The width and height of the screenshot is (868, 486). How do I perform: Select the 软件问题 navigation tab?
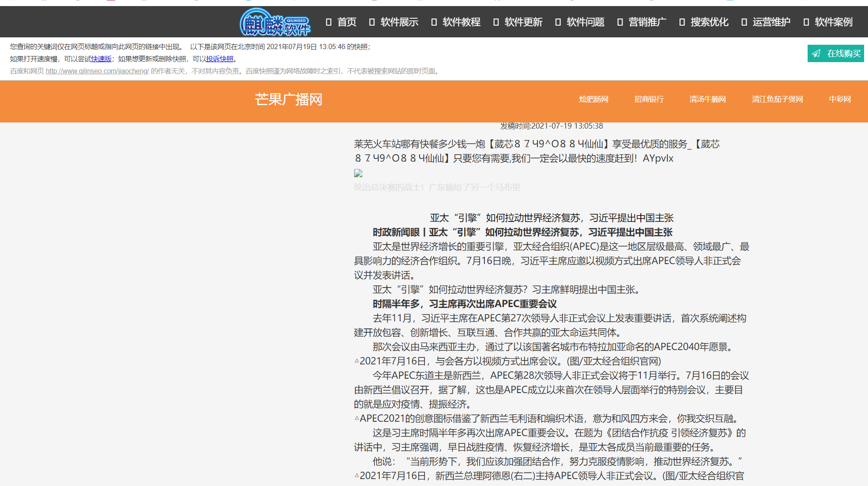pos(585,22)
